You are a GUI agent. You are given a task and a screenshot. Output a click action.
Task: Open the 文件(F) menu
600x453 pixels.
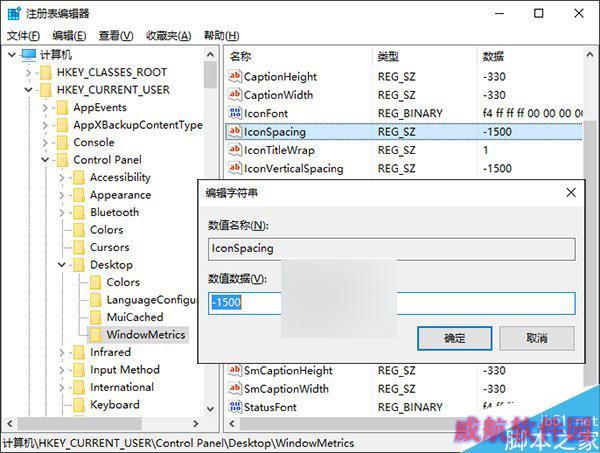click(x=23, y=36)
